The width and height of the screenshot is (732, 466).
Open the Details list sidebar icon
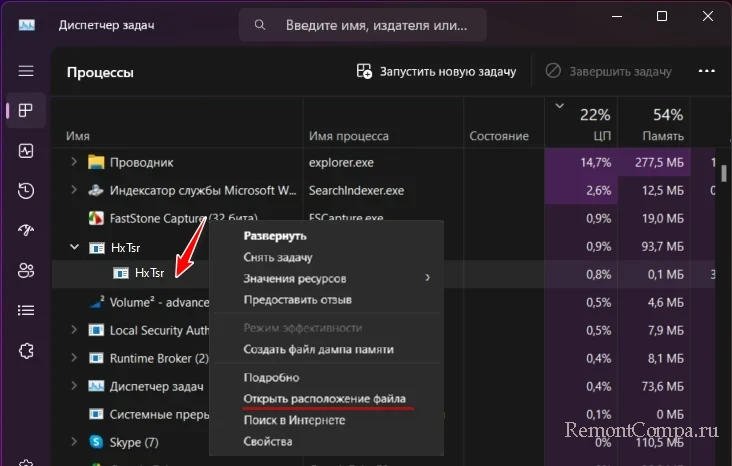pyautogui.click(x=26, y=311)
